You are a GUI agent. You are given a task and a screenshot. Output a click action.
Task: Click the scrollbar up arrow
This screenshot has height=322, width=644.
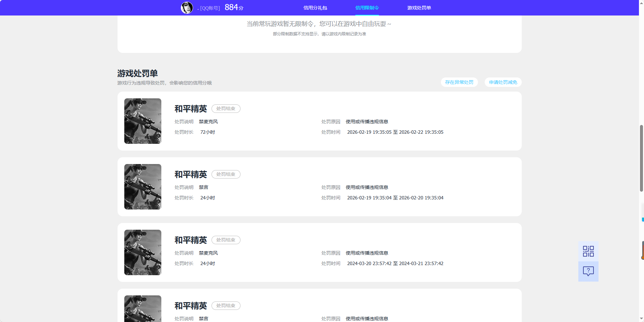click(641, 3)
